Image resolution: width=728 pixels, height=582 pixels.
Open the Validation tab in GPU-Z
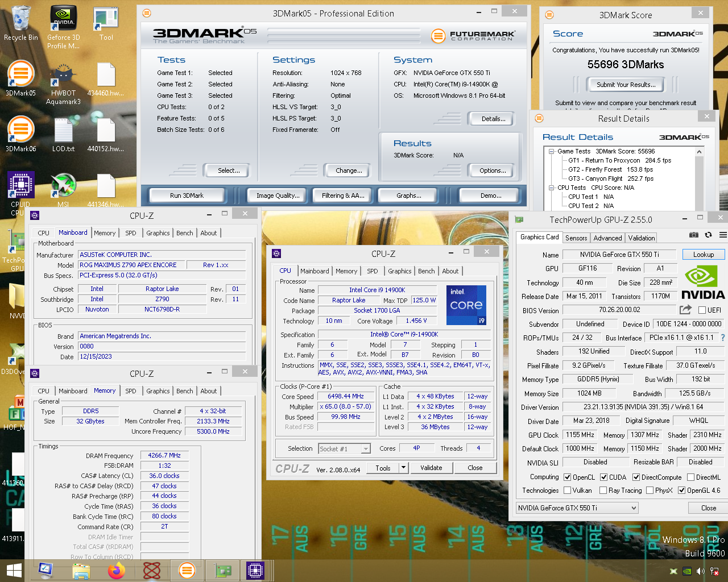point(642,238)
